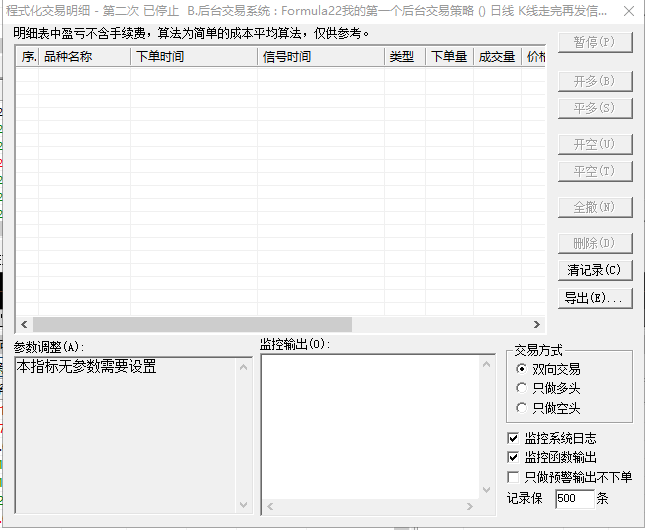645x530 pixels.
Task: Sort by 信号时间 column header
Action: tap(321, 57)
